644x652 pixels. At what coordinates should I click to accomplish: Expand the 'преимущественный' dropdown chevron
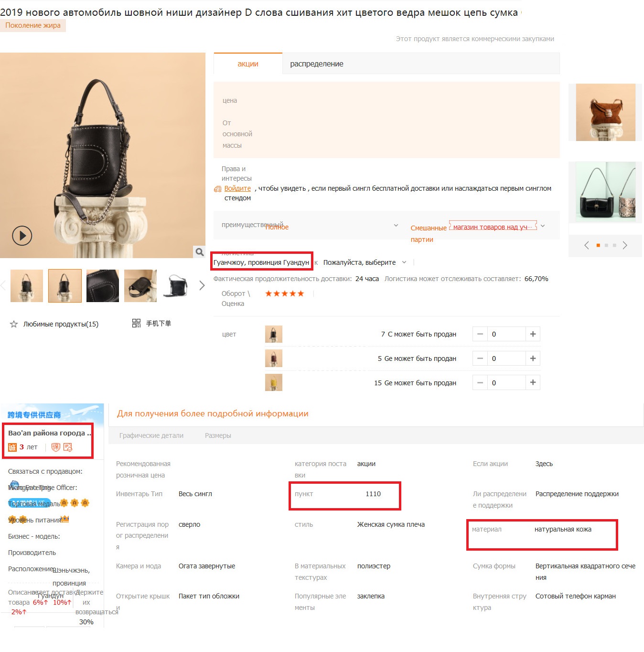point(396,225)
